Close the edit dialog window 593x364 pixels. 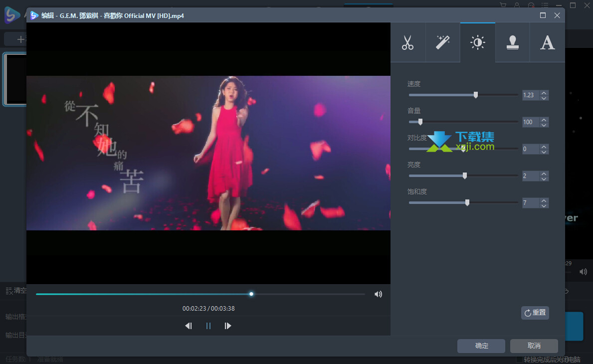[557, 15]
